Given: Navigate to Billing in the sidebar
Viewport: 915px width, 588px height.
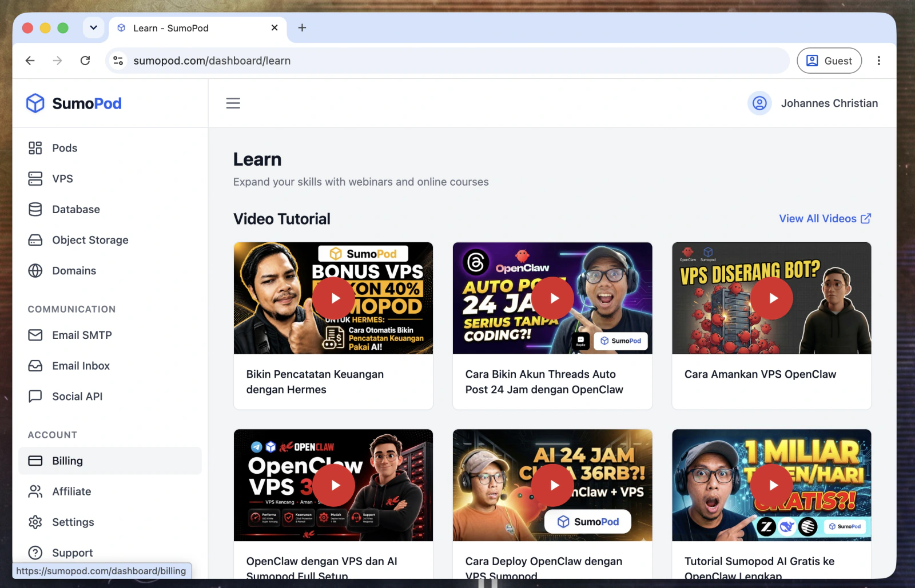Looking at the screenshot, I should (110, 461).
